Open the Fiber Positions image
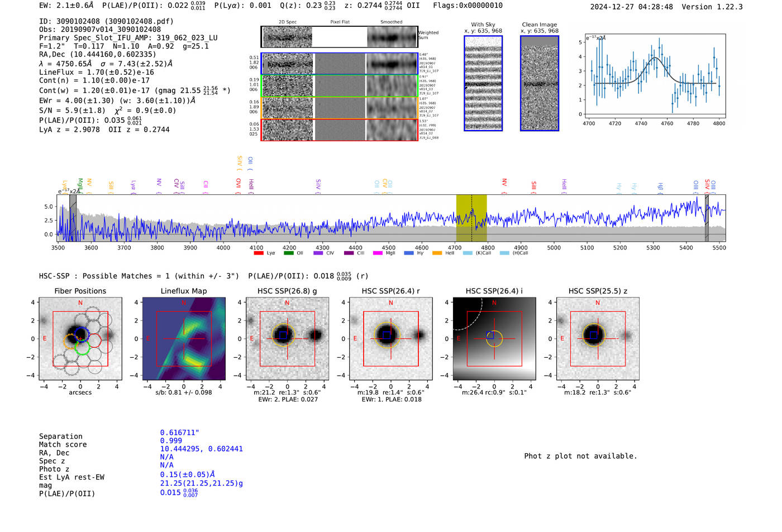Viewport: 782px width, 532px height. (x=80, y=339)
